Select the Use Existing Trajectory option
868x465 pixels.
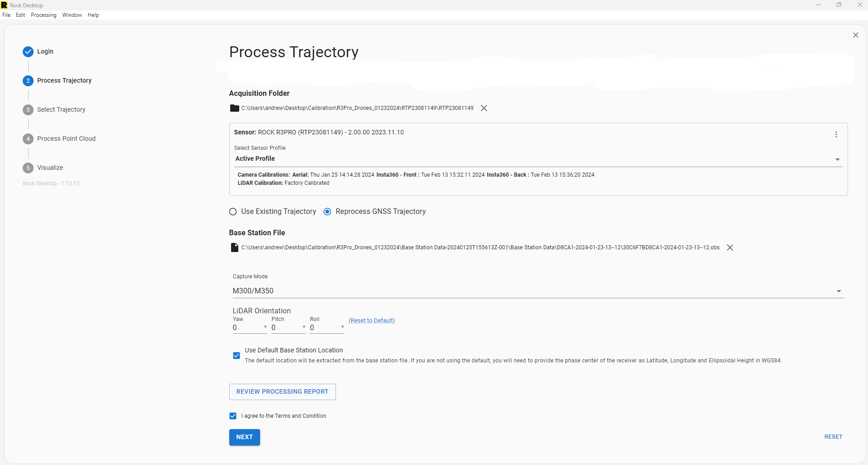point(233,212)
